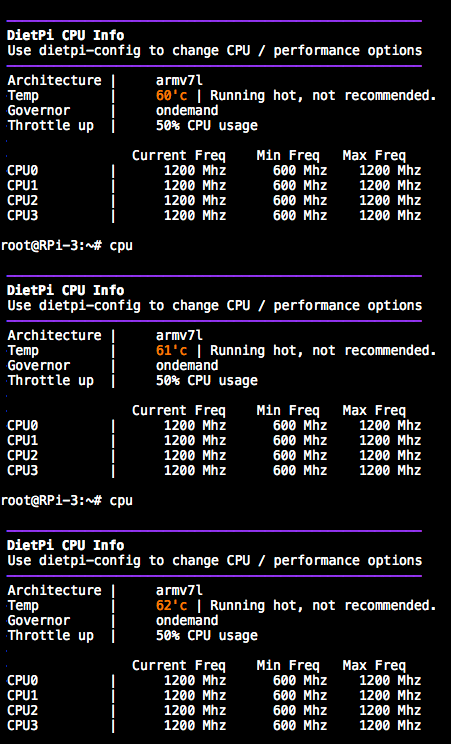Click the CPU2 row label in second table
The image size is (451, 744).
pyautogui.click(x=22, y=456)
